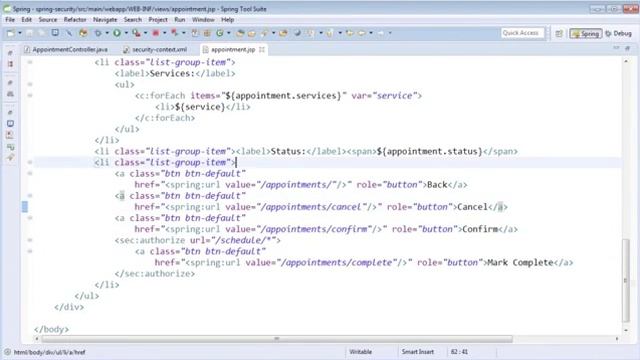Click the New file toolbar icon

(x=11, y=33)
